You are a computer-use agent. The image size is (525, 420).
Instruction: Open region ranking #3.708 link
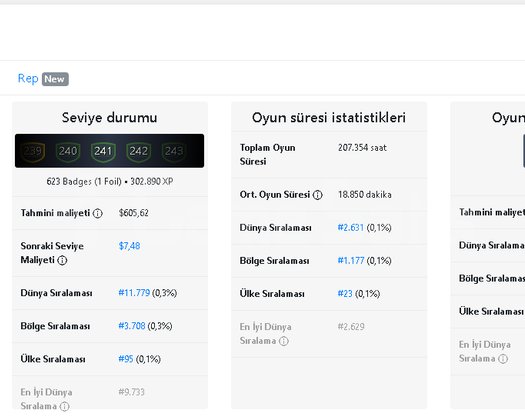click(132, 326)
